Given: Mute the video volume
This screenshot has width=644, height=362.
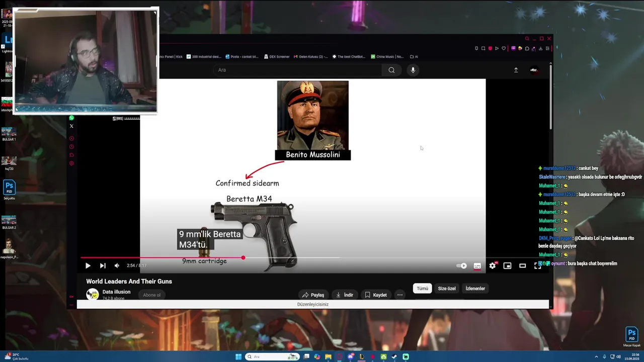Looking at the screenshot, I should tap(117, 266).
